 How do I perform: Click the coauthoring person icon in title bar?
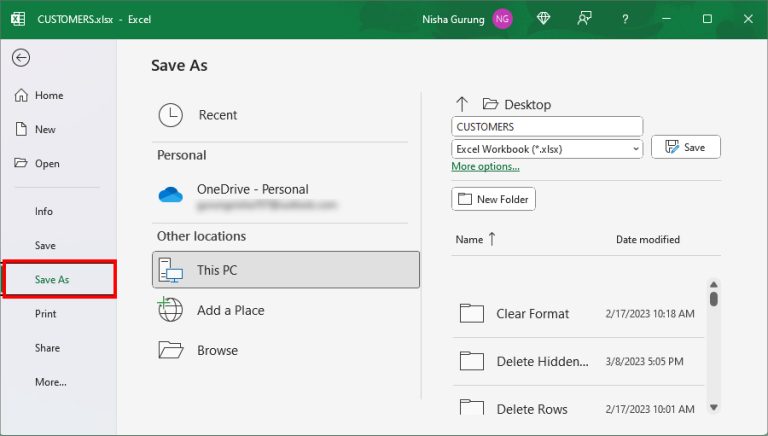pos(584,19)
